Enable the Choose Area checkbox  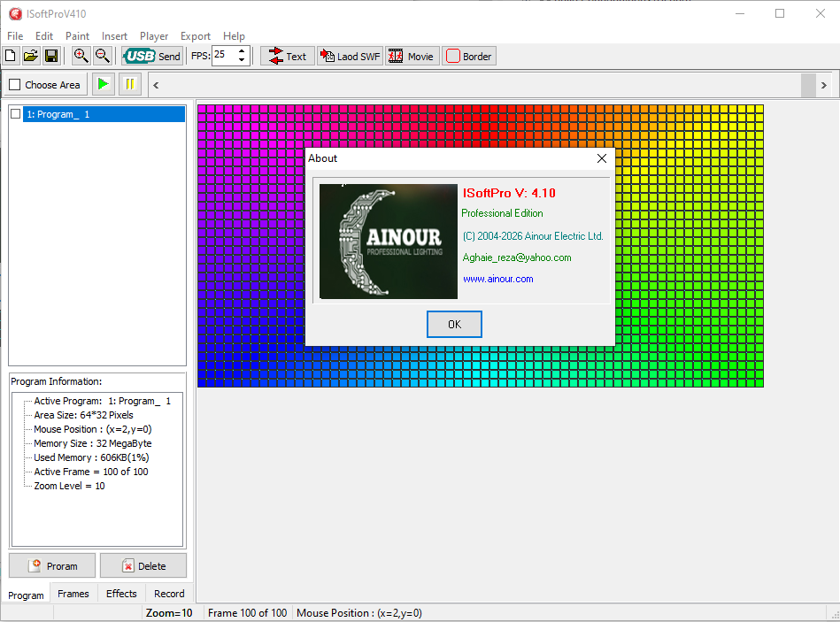[x=15, y=85]
